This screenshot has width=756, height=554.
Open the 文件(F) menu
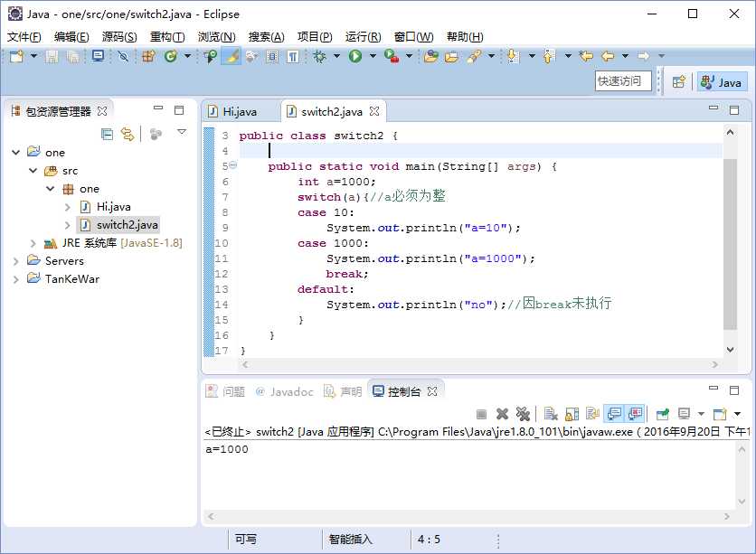tap(24, 37)
